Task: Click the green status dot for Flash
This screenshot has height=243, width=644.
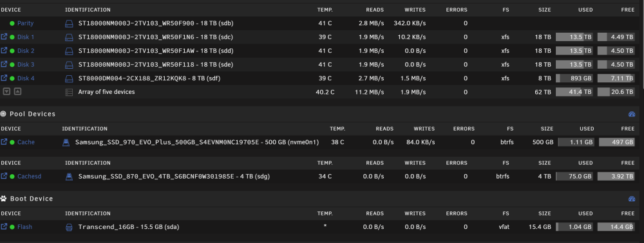Action: pos(12,227)
